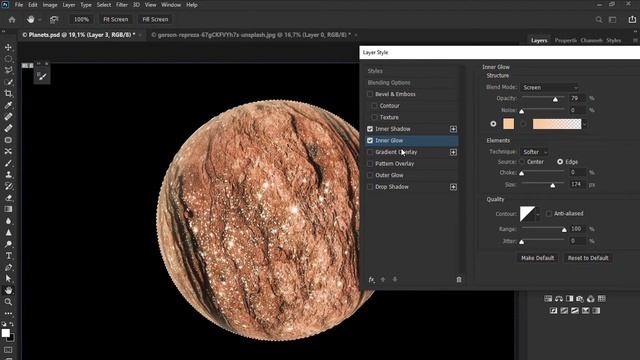The image size is (640, 360).
Task: Enable the Bevel & Emboss checkbox
Action: click(x=370, y=94)
